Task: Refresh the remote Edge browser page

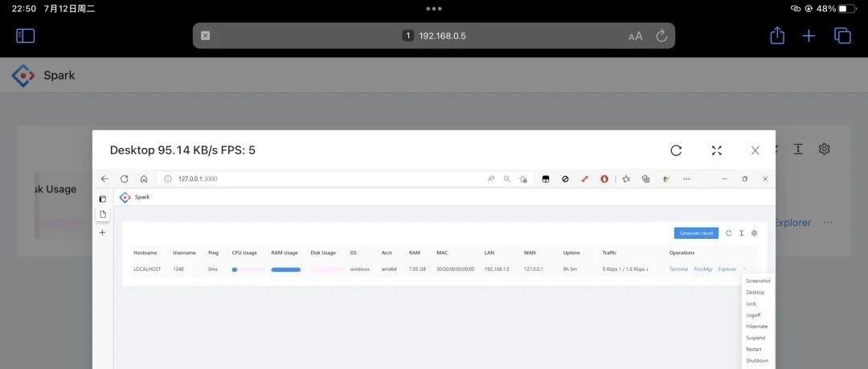Action: (124, 179)
